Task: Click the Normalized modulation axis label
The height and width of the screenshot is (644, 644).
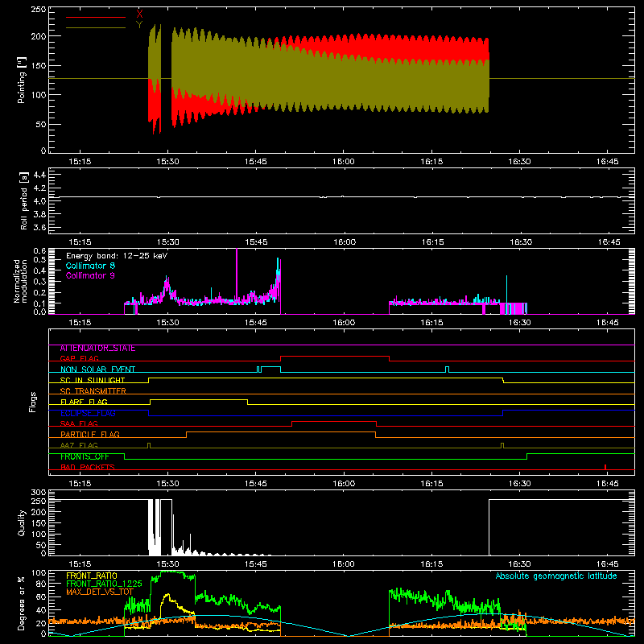Action: pos(21,281)
